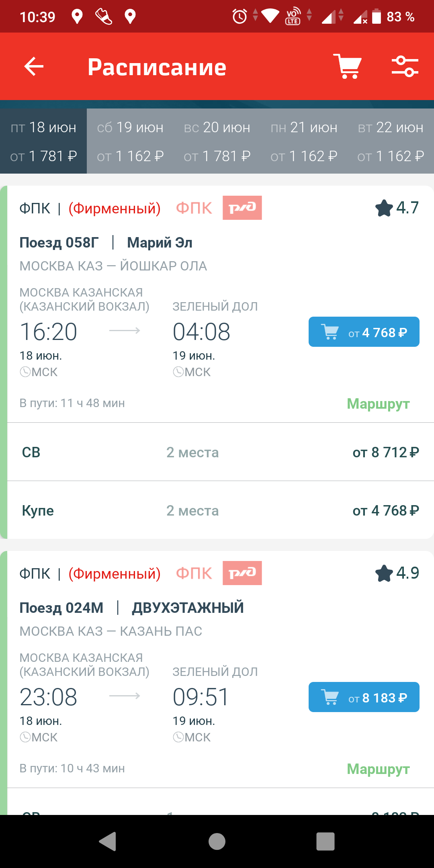This screenshot has width=434, height=868.
Task: Select the СВ class row, 2 места
Action: click(220, 452)
